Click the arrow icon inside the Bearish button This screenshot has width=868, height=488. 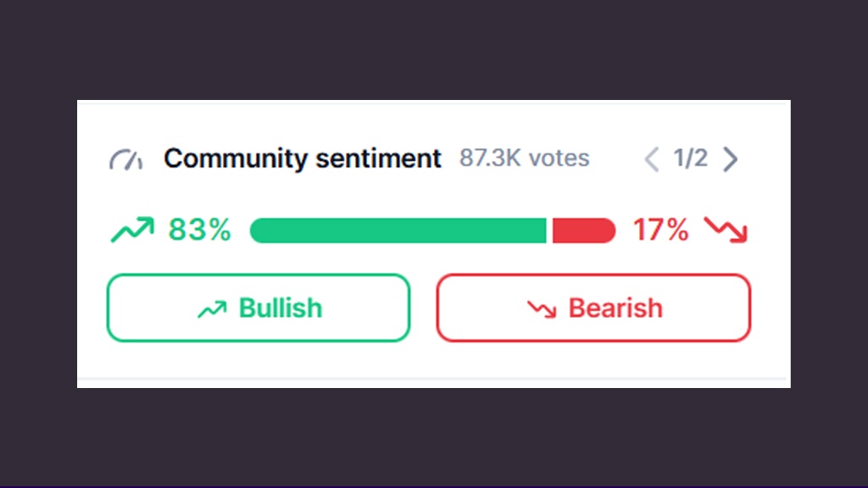pyautogui.click(x=542, y=309)
